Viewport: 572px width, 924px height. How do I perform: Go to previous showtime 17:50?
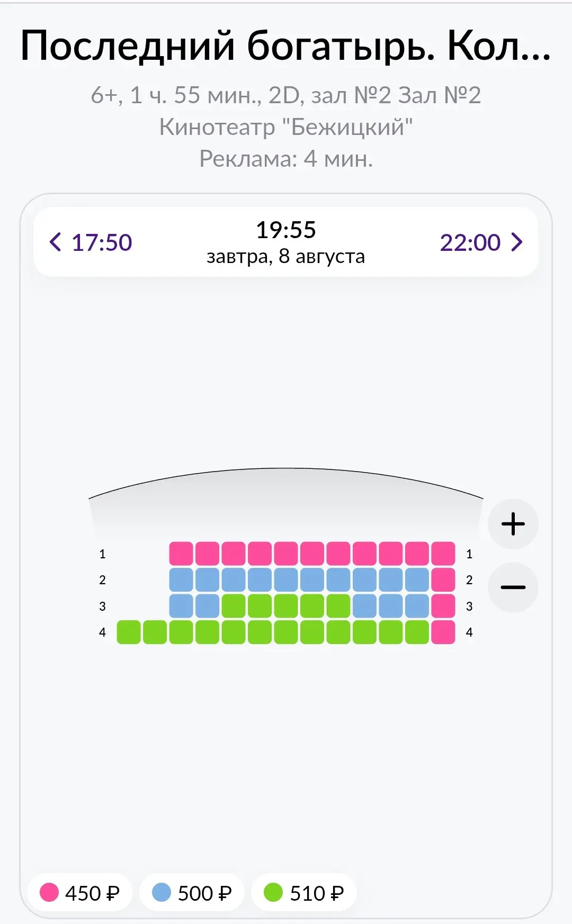pos(91,242)
